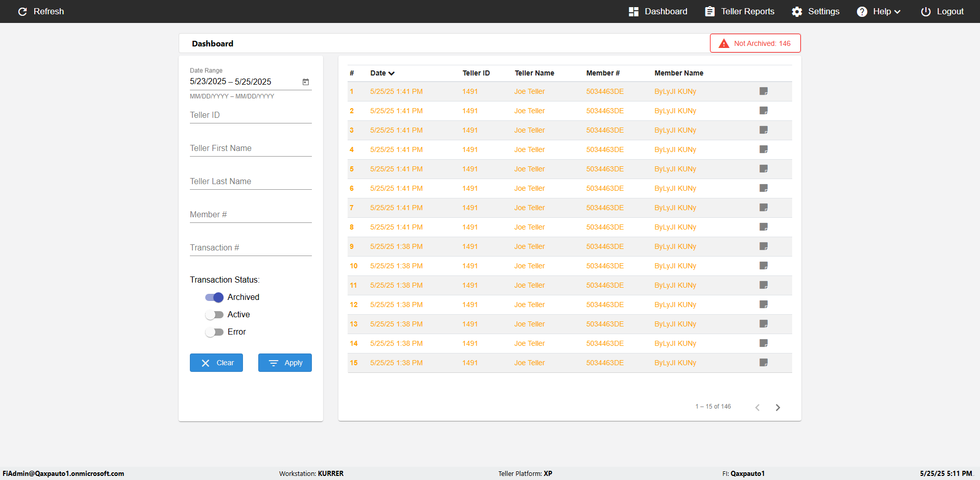Sort by the Date column arrow
The image size is (980, 480).
391,73
